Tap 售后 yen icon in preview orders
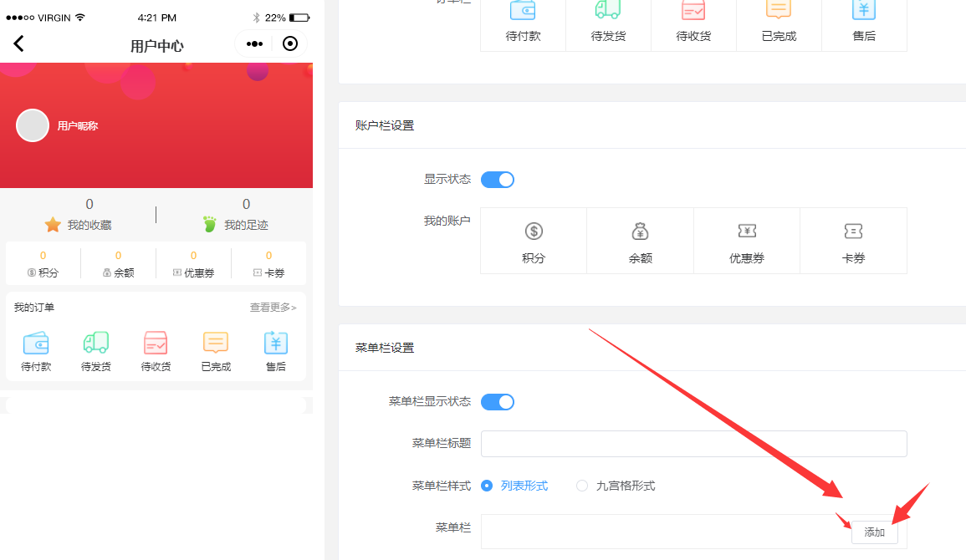The width and height of the screenshot is (966, 560). point(276,343)
